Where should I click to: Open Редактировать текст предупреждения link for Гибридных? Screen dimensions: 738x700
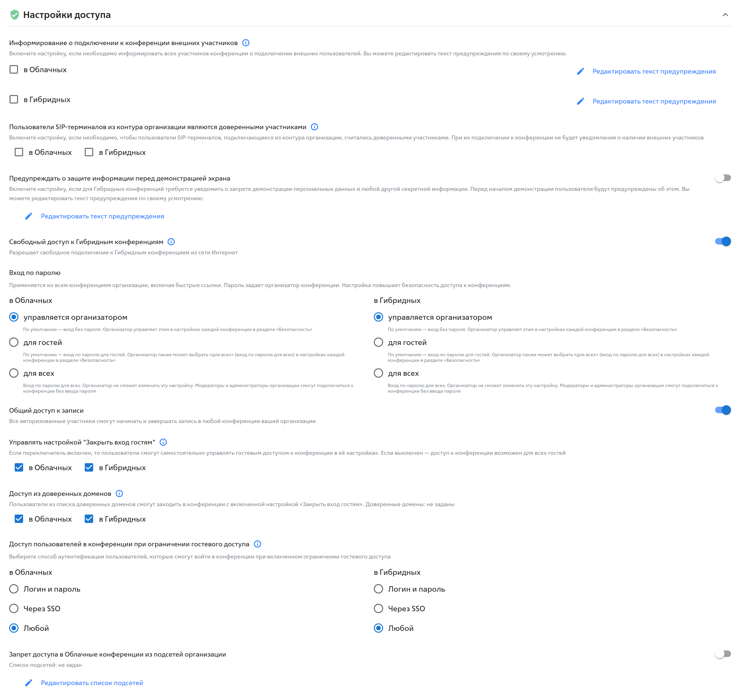[x=654, y=101]
